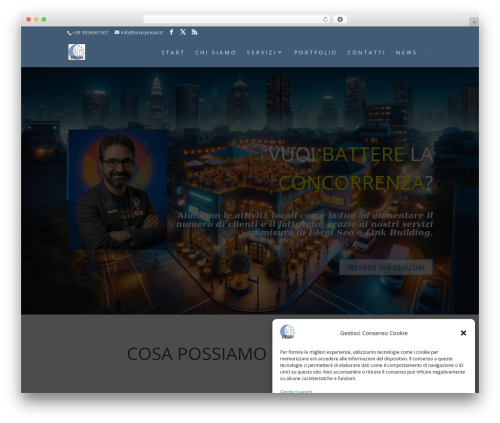Click the Gestisci servizi link
Image resolution: width=500 pixels, height=423 pixels.
click(296, 391)
